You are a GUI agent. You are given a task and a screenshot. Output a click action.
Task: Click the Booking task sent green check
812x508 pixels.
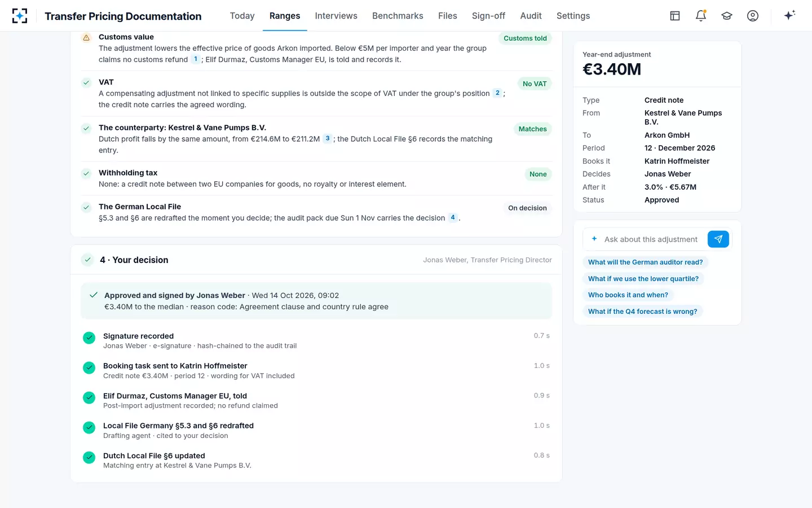[89, 367]
